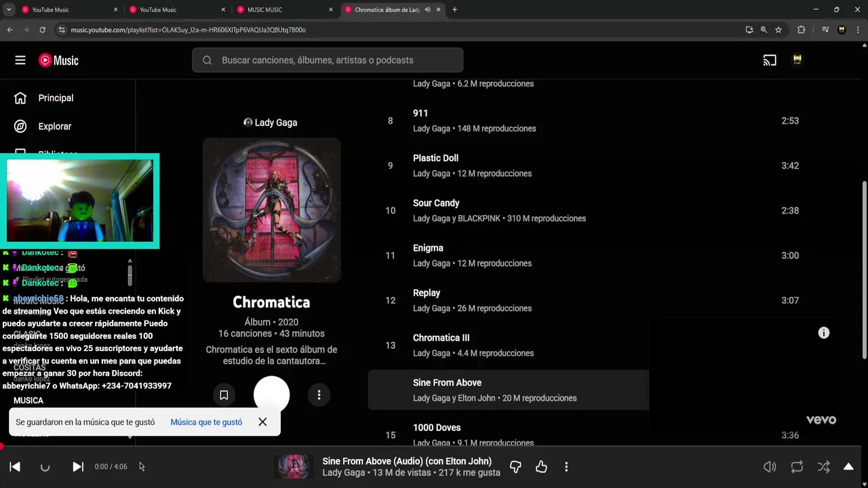
Task: Open the Música que te gustó link
Action: pos(206,422)
